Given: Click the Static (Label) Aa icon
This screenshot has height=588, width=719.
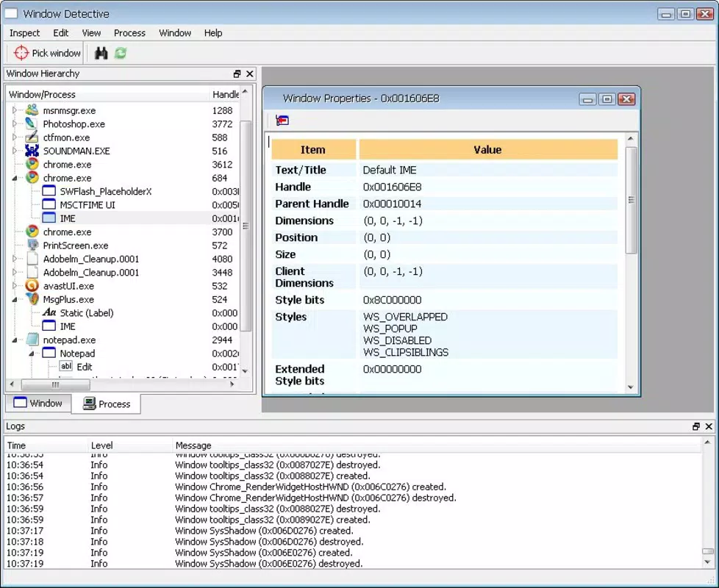Looking at the screenshot, I should click(49, 312).
